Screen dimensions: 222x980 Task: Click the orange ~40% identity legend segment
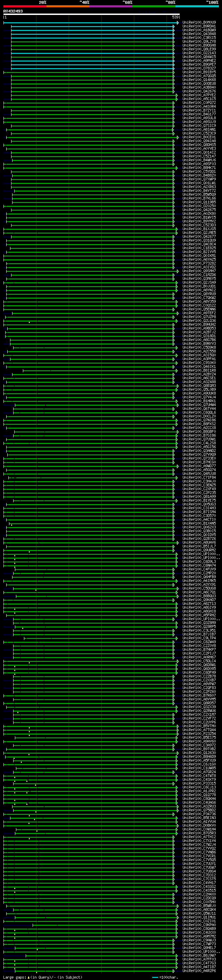(68, 6)
